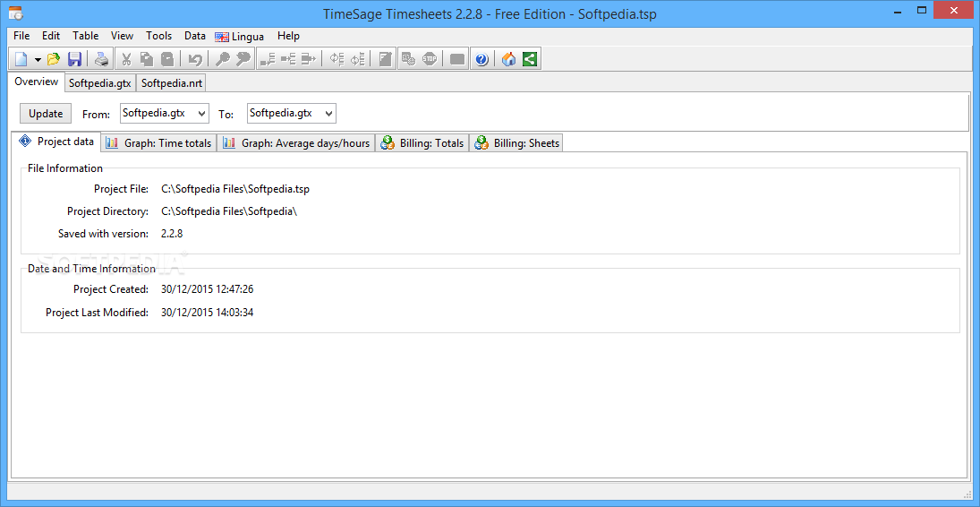
Task: Click the Print icon
Action: (101, 59)
